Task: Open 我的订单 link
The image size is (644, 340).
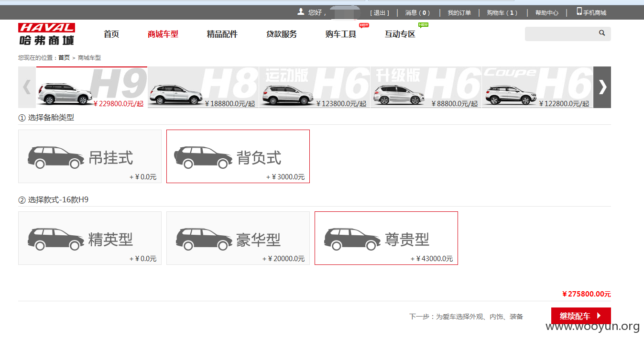Action: [459, 13]
